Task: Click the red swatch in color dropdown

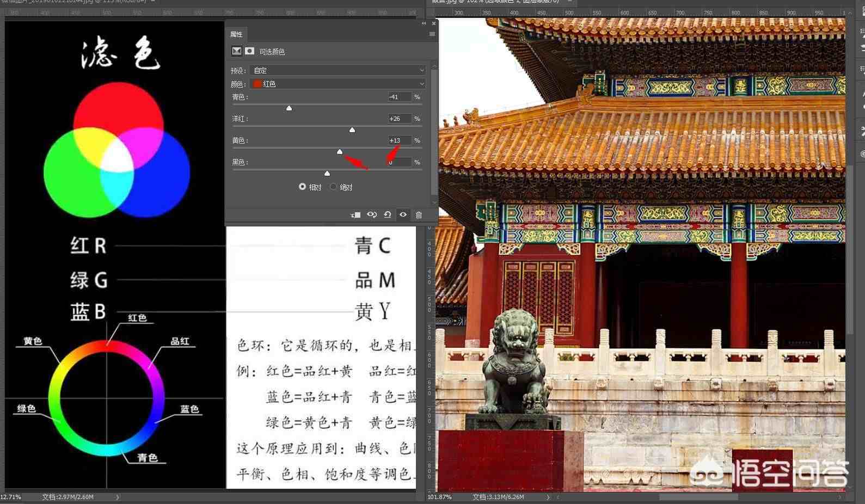Action: point(257,84)
